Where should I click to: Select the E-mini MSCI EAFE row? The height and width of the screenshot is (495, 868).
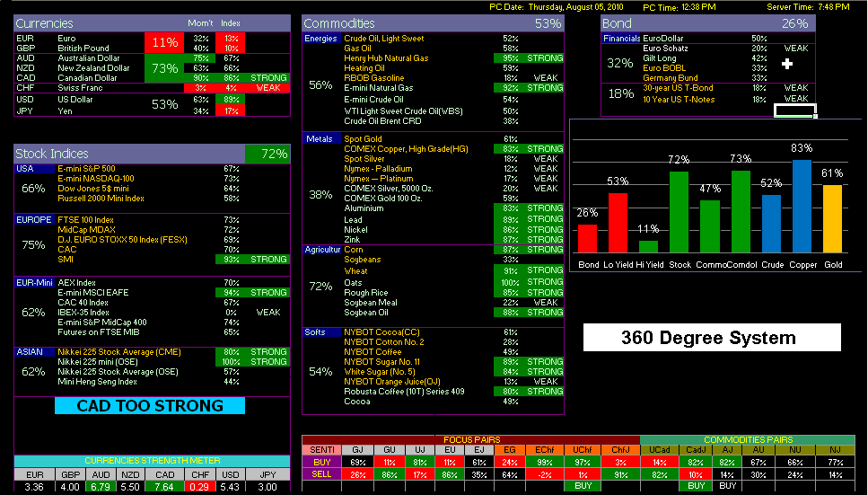(x=152, y=292)
